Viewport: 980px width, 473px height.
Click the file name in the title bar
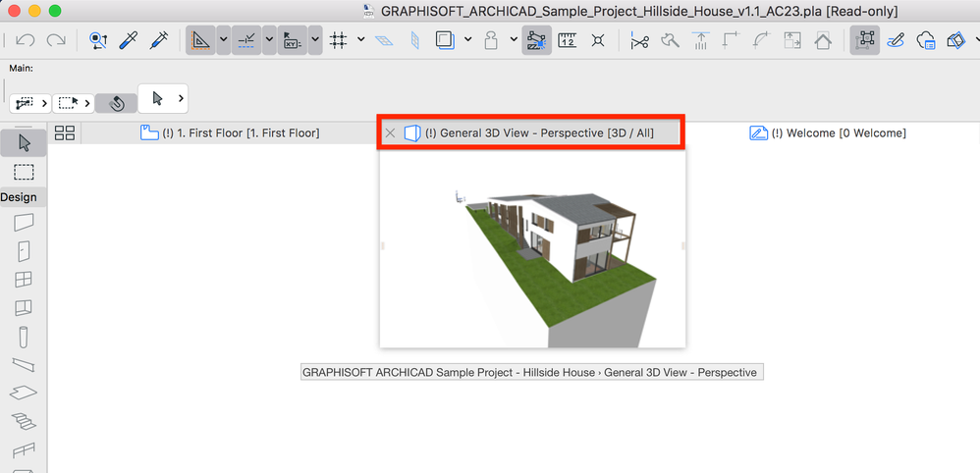(639, 11)
